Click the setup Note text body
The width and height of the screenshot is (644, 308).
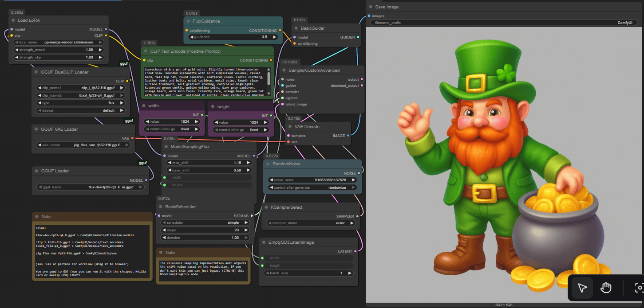[92, 251]
